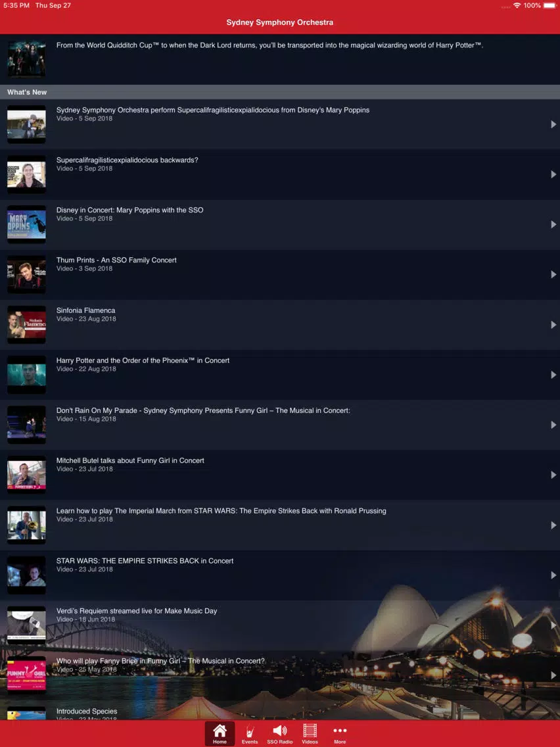Image resolution: width=560 pixels, height=747 pixels.
Task: Open STAR WARS: THE EMPIRE STRIKES BACK in Concert
Action: pyautogui.click(x=145, y=561)
